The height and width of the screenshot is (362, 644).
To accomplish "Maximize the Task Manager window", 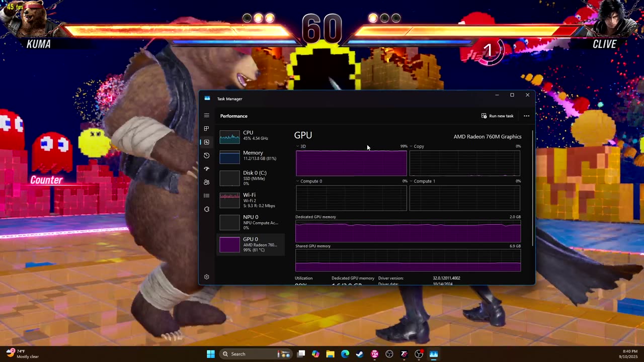I will [512, 95].
